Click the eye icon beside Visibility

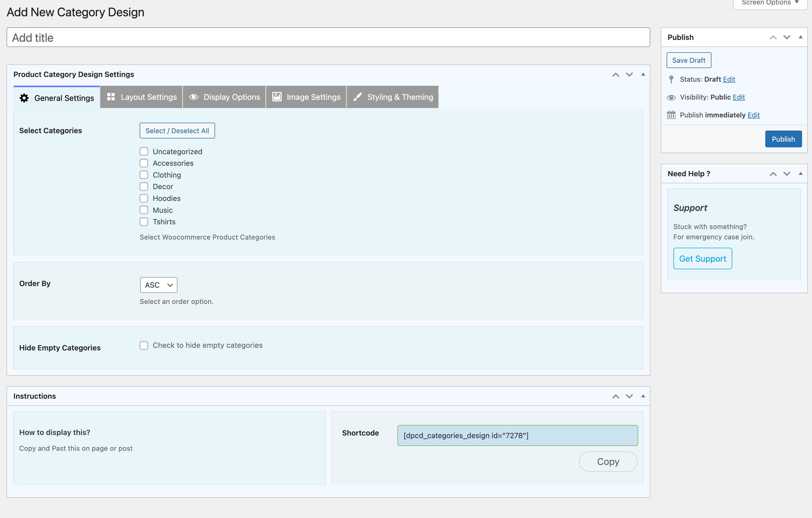[671, 97]
